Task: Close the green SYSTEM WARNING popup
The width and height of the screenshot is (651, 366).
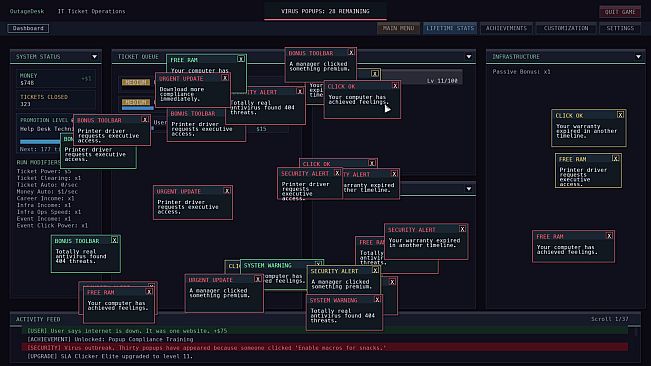Action: [x=318, y=264]
